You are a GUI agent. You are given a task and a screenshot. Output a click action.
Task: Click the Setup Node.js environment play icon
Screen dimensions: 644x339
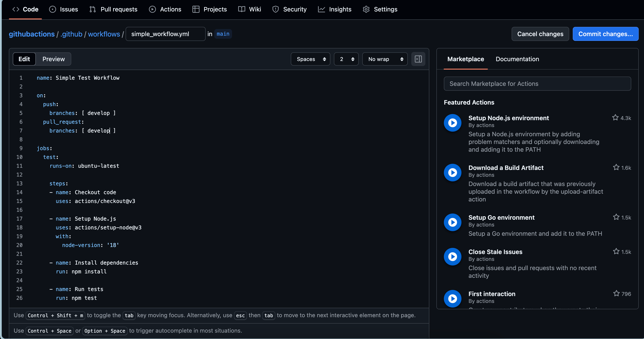(x=452, y=123)
